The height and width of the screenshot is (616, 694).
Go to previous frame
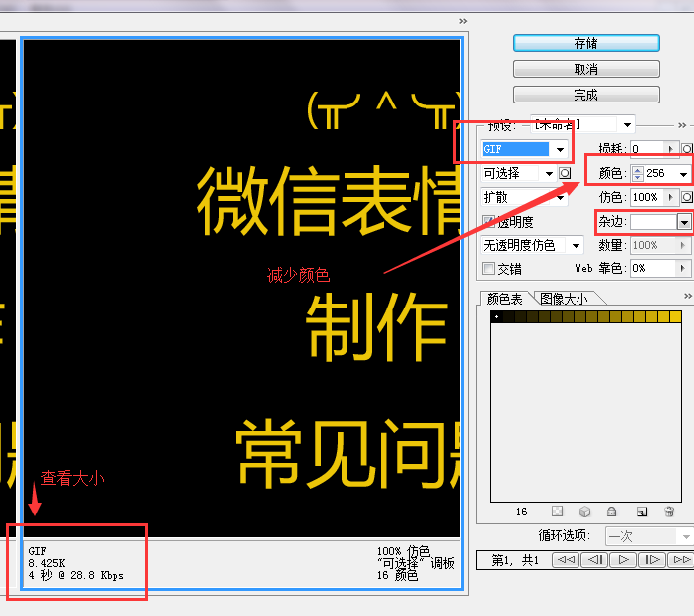coord(594,560)
